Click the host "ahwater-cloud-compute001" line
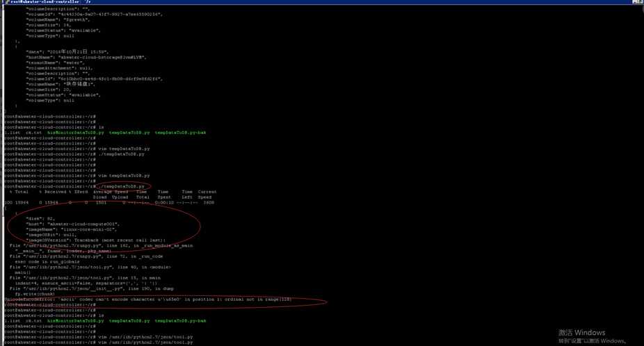Screen dimensions: 644x346 click(x=73, y=224)
